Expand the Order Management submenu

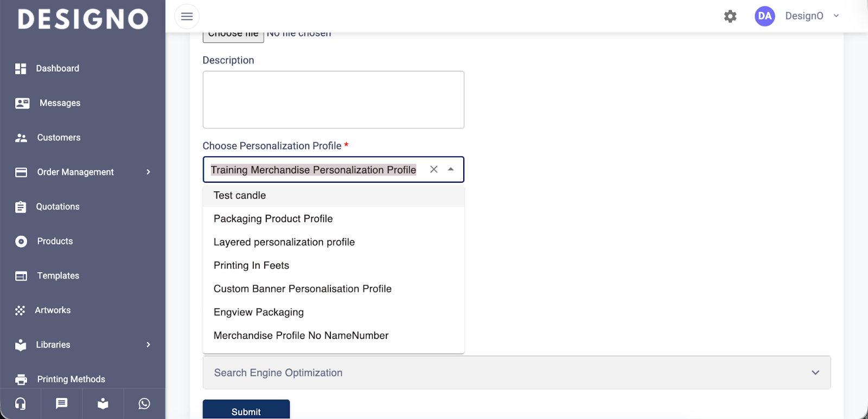[x=148, y=172]
